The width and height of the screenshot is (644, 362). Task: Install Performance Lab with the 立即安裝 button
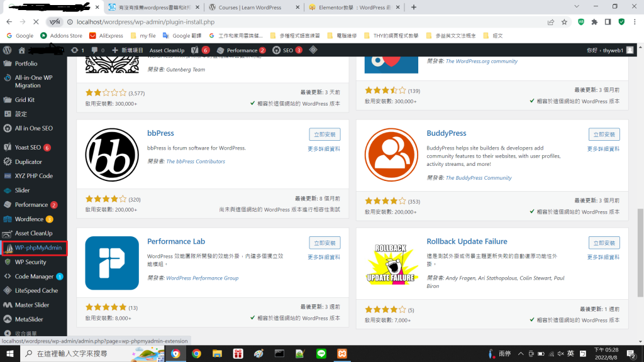(325, 243)
